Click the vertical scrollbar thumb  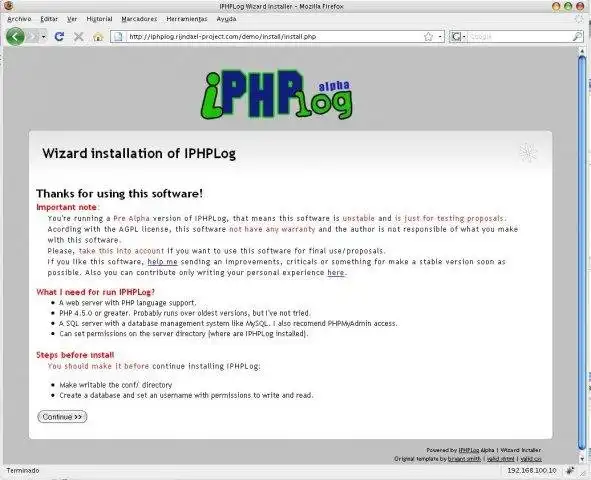coord(582,252)
